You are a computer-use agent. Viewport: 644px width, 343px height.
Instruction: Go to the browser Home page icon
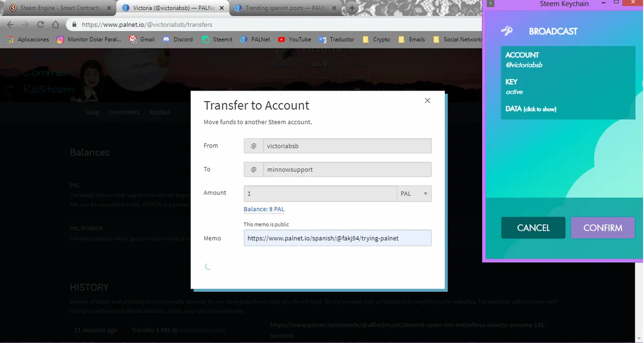[56, 24]
